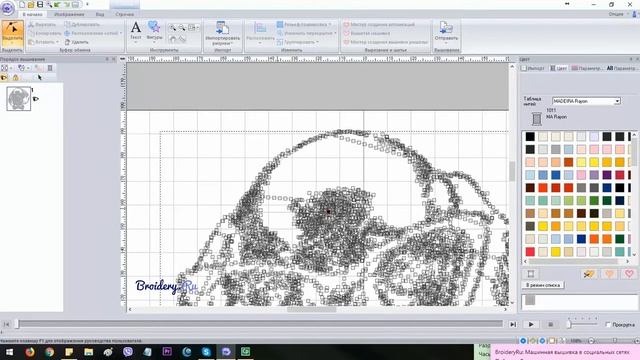Image resolution: width=640 pixels, height=360 pixels.
Task: Stop the stitch simulation
Action: coord(551,324)
